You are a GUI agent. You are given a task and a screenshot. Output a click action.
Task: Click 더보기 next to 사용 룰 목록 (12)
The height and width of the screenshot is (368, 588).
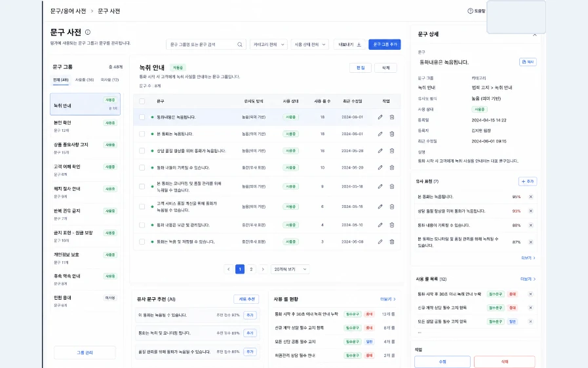coord(528,279)
